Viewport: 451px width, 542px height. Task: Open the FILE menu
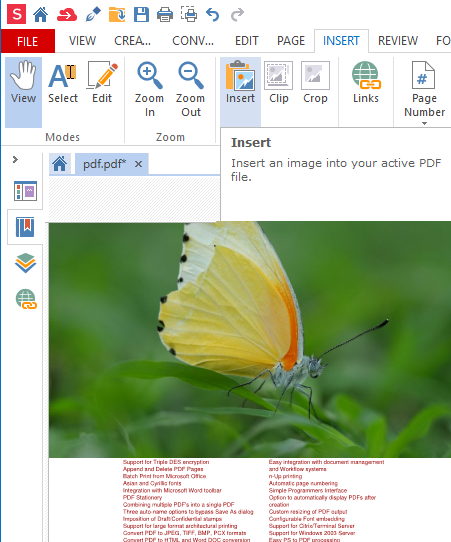pyautogui.click(x=27, y=41)
